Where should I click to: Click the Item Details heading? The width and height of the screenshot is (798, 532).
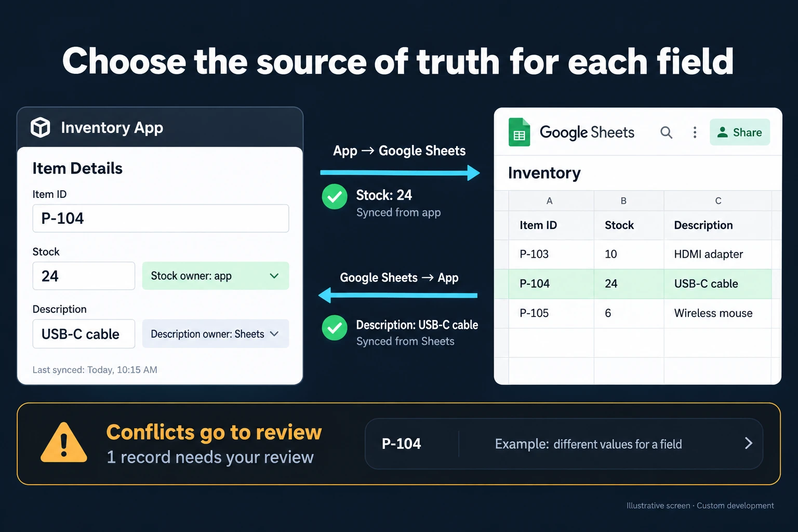tap(77, 168)
